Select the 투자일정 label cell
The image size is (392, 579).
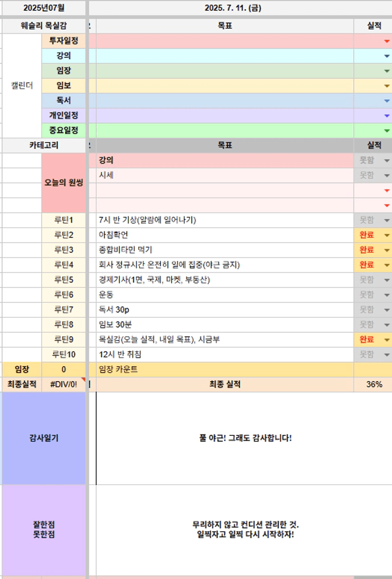[x=64, y=41]
